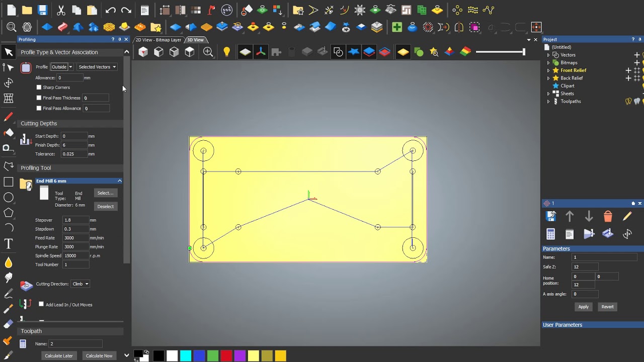The image size is (644, 362).
Task: Enable the Final Pass Allowance checkbox
Action: point(39,108)
